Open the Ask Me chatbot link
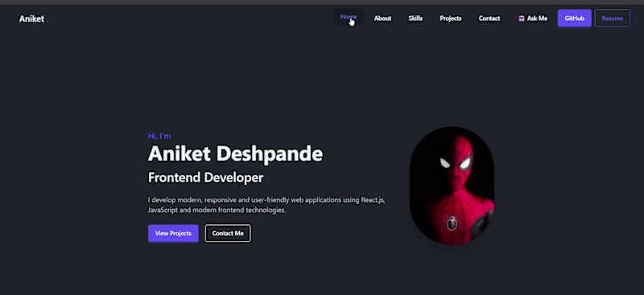The image size is (644, 295). click(x=533, y=18)
